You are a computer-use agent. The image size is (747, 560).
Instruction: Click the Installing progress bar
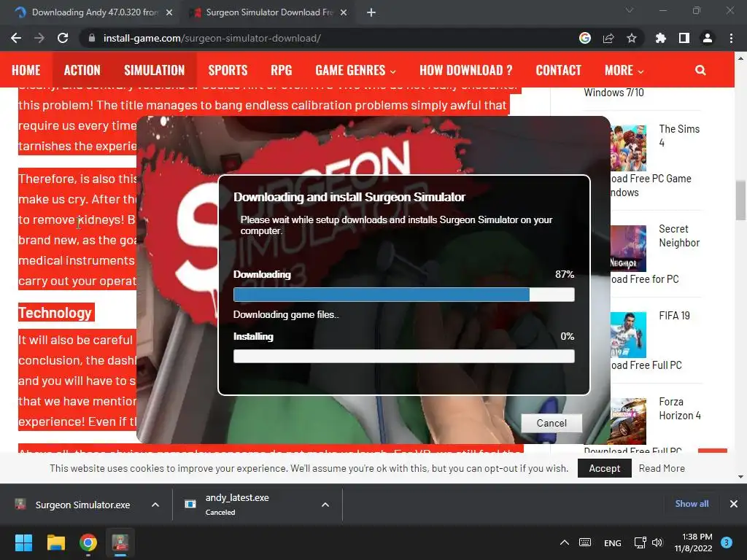coord(404,356)
